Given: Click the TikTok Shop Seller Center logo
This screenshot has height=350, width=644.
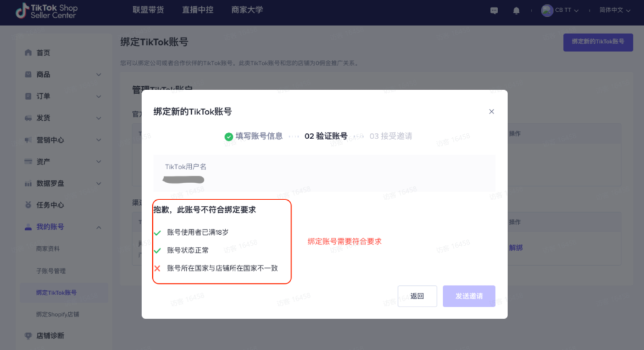Looking at the screenshot, I should (x=47, y=11).
